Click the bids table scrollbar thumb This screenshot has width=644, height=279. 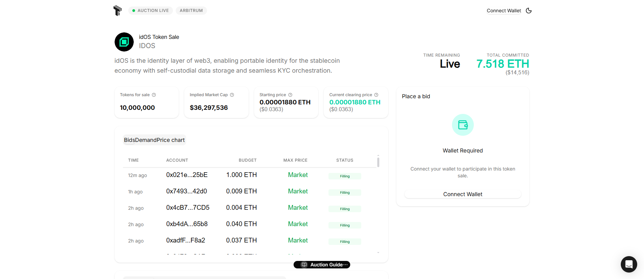click(x=378, y=162)
